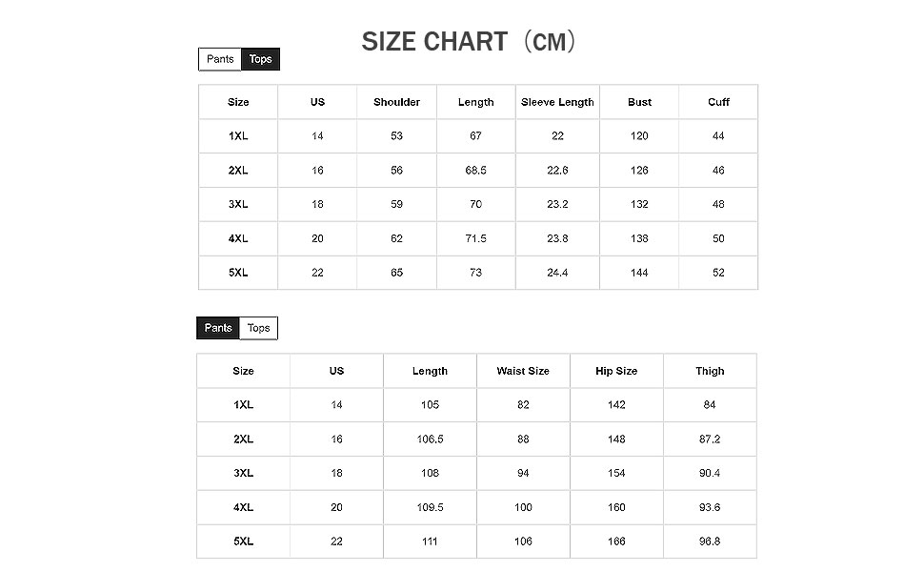The height and width of the screenshot is (572, 924).
Task: Click the Cuff column header
Action: tap(718, 102)
